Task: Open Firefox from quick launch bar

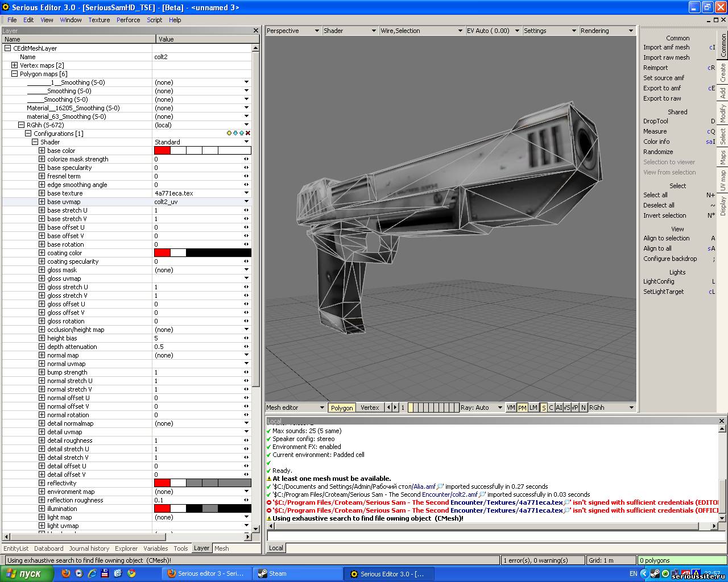Action: tap(66, 573)
